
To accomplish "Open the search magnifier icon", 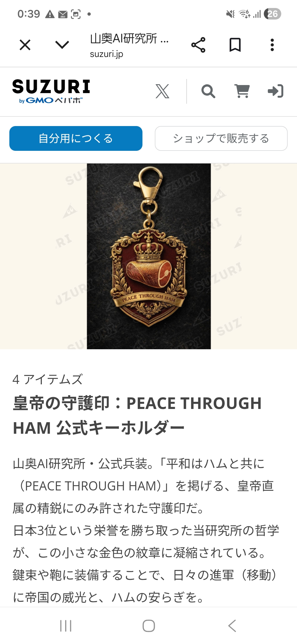I will 208,91.
